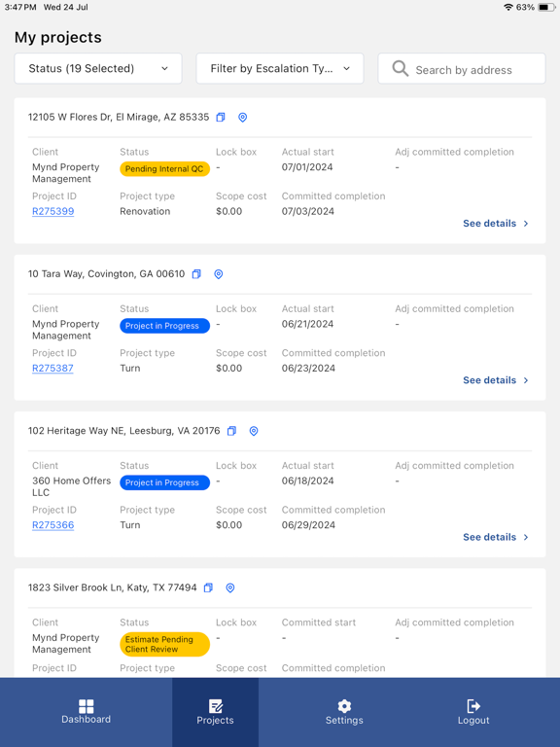Open project ID link R275366
560x747 pixels.
point(52,525)
